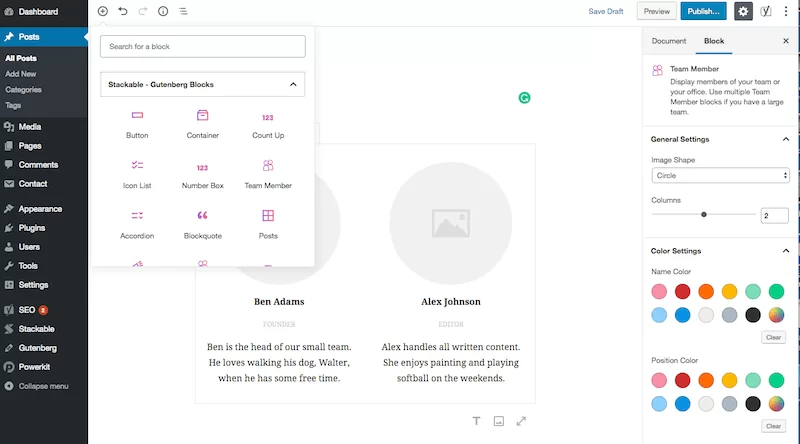This screenshot has width=800, height=444.
Task: Open the Image Shape dropdown
Action: (x=720, y=176)
